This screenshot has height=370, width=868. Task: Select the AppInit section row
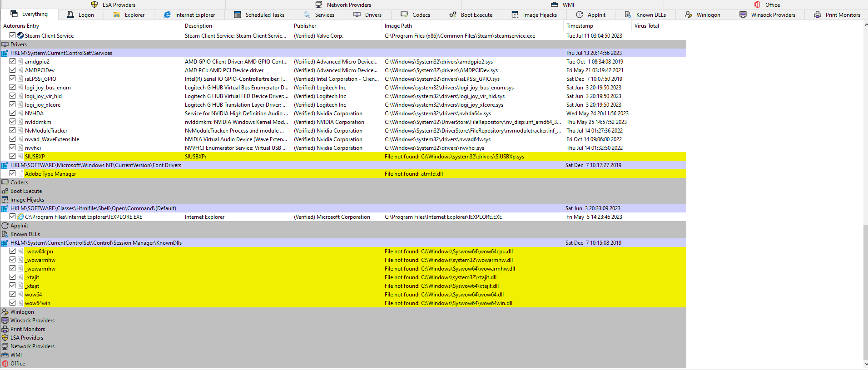343,226
